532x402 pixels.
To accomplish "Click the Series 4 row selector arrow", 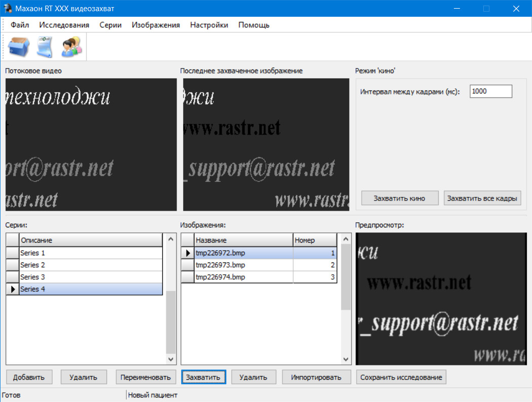I will tap(13, 289).
